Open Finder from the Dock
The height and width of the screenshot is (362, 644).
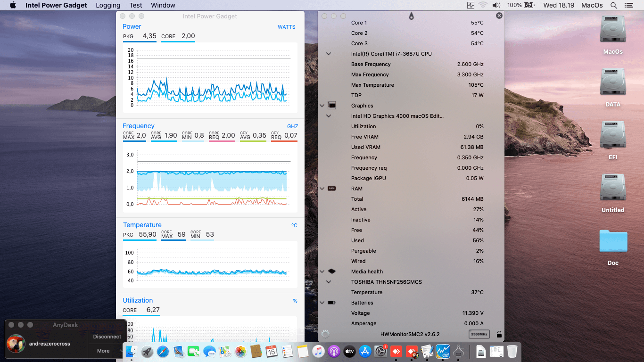[x=131, y=351]
